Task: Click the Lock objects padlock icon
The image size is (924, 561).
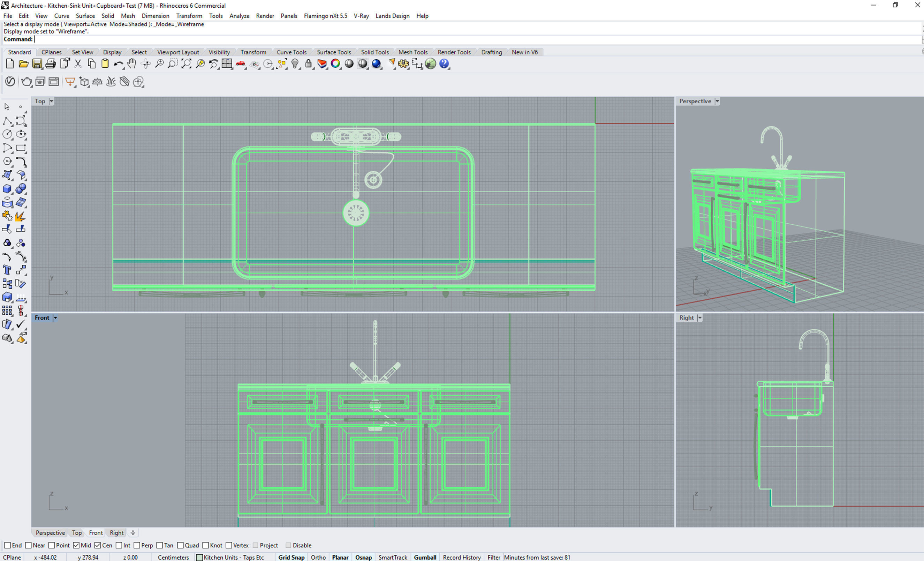Action: click(308, 64)
